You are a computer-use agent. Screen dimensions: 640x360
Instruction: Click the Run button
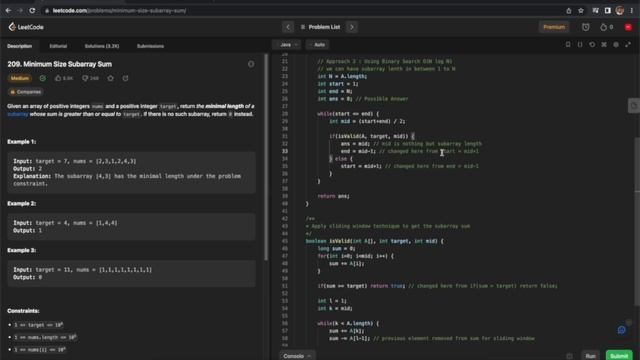pyautogui.click(x=591, y=356)
